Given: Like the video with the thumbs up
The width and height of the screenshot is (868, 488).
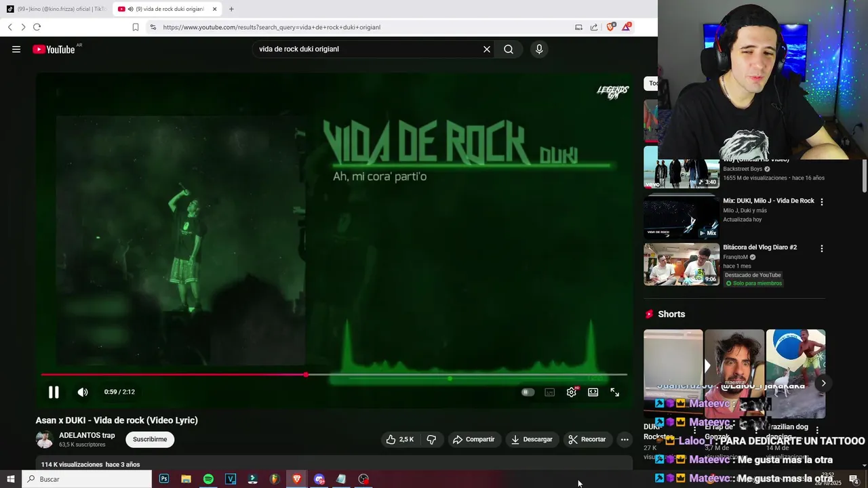Looking at the screenshot, I should tap(400, 439).
